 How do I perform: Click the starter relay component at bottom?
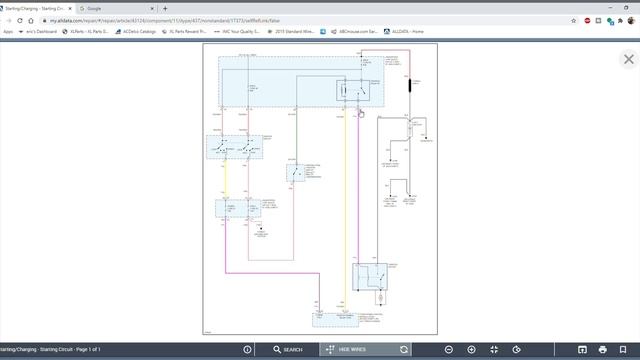tap(370, 277)
